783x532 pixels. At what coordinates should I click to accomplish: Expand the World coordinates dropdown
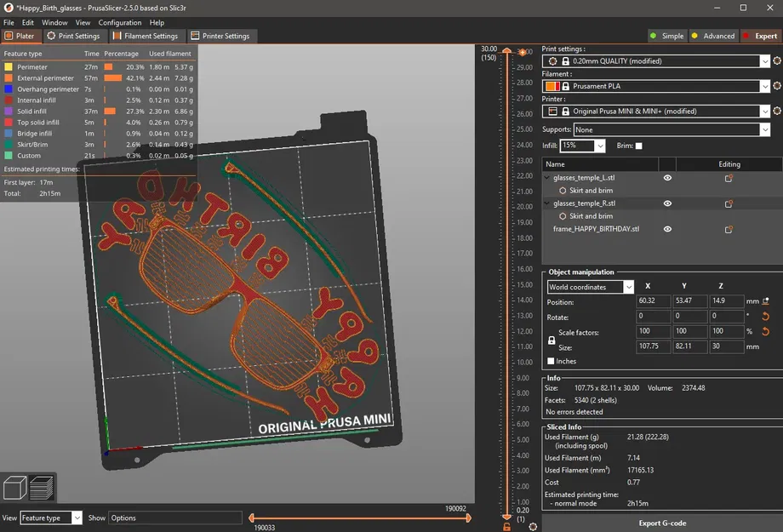pos(590,287)
